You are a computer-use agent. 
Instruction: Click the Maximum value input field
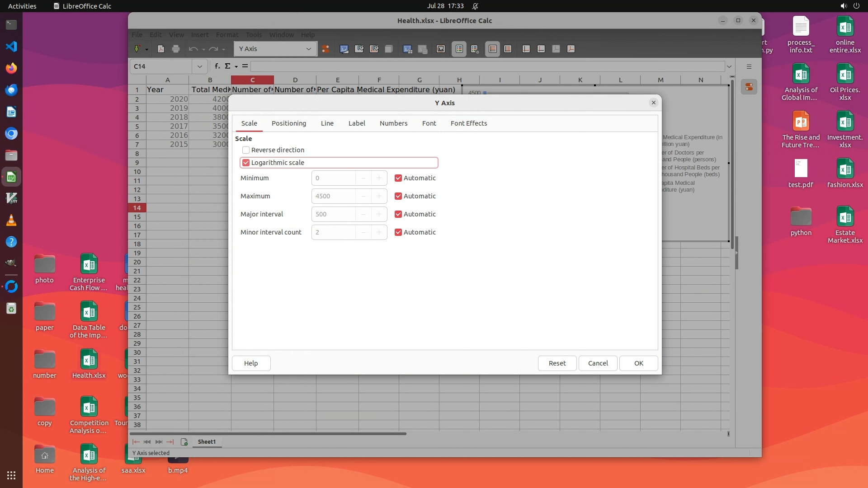333,196
